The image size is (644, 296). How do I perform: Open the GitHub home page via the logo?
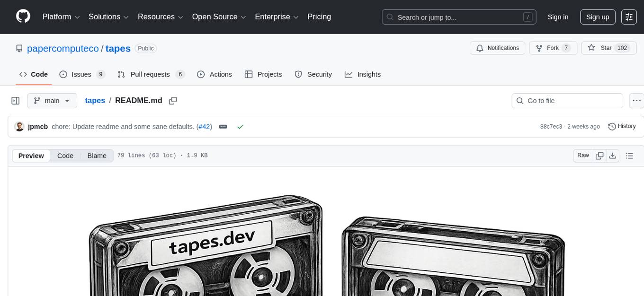(x=23, y=17)
